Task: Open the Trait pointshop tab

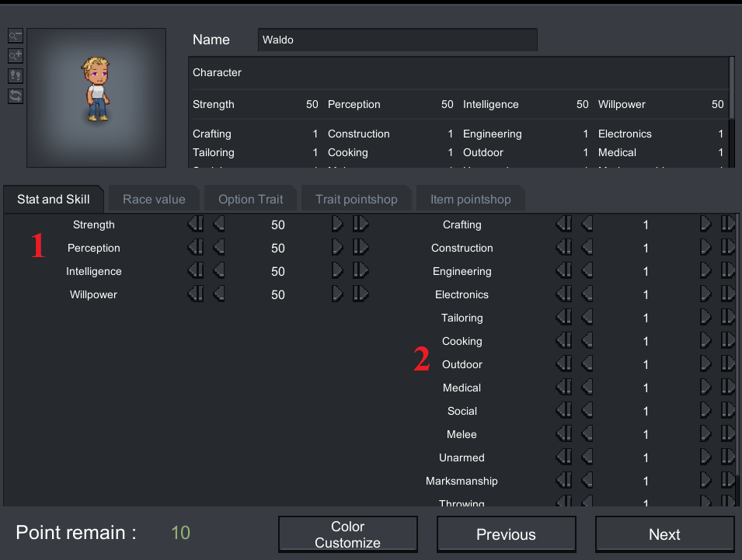Action: pyautogui.click(x=356, y=200)
